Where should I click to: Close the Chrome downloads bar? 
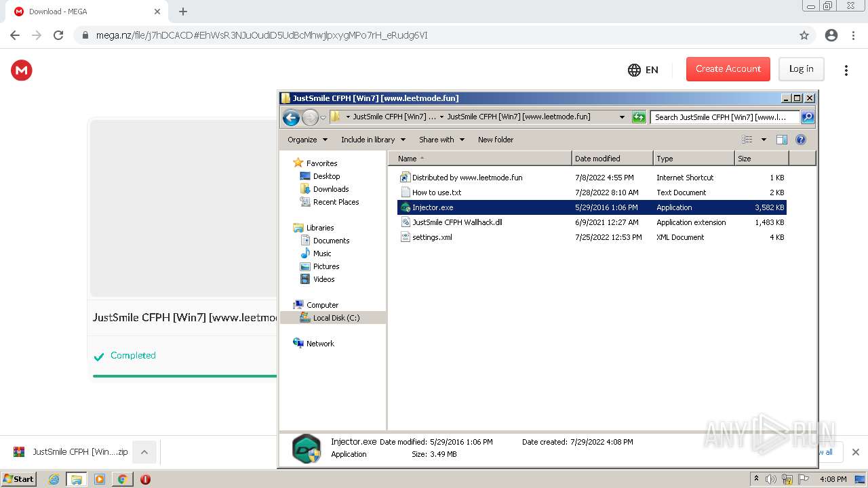click(x=855, y=452)
